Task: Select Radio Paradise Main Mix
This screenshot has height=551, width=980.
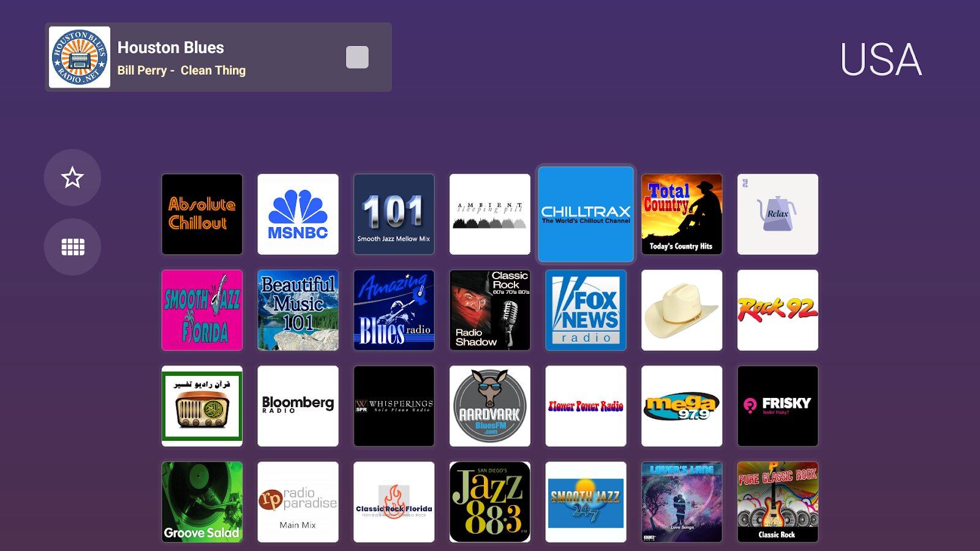Action: 298,502
